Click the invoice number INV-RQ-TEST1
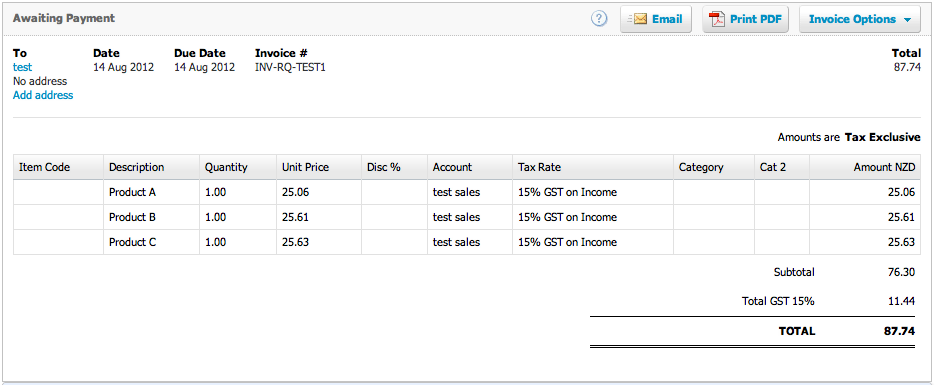 point(290,67)
